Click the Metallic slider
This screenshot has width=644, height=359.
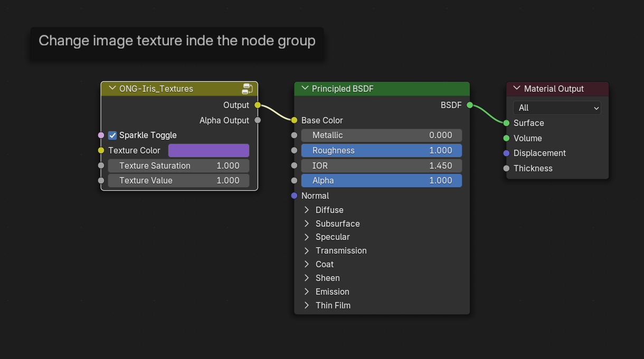pos(382,135)
